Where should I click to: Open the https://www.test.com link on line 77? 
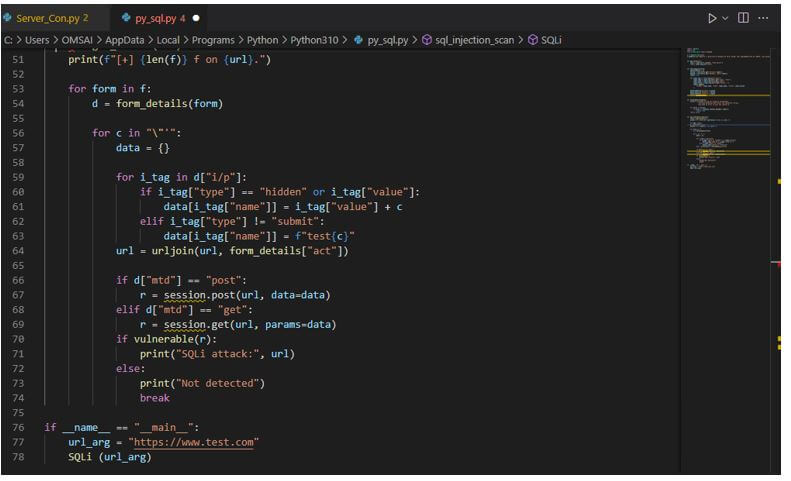194,442
